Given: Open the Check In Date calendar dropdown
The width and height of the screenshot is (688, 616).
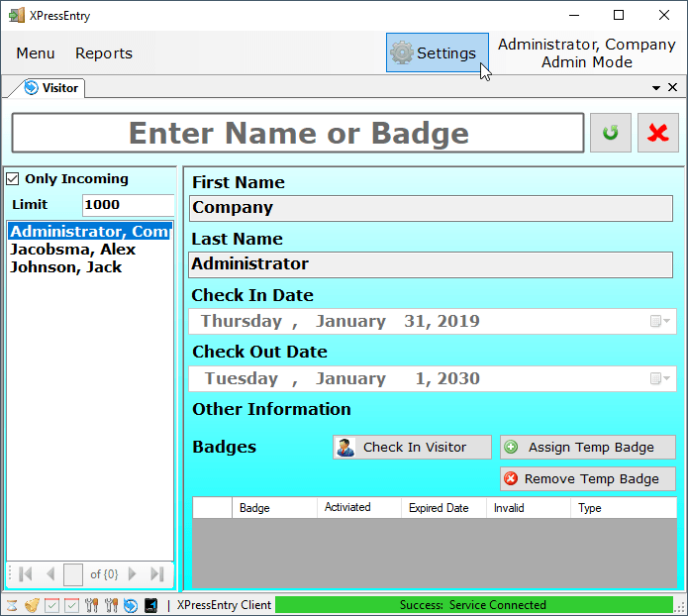Looking at the screenshot, I should [x=659, y=321].
